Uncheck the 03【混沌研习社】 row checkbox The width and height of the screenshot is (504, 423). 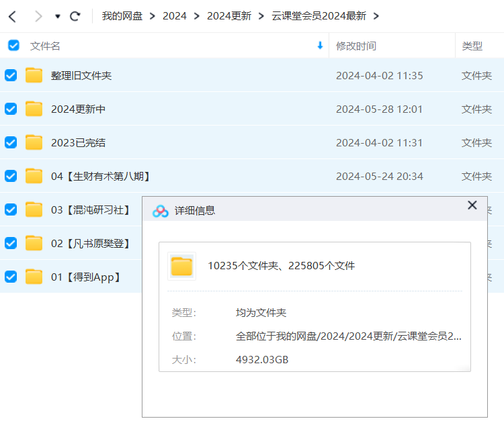tap(11, 209)
